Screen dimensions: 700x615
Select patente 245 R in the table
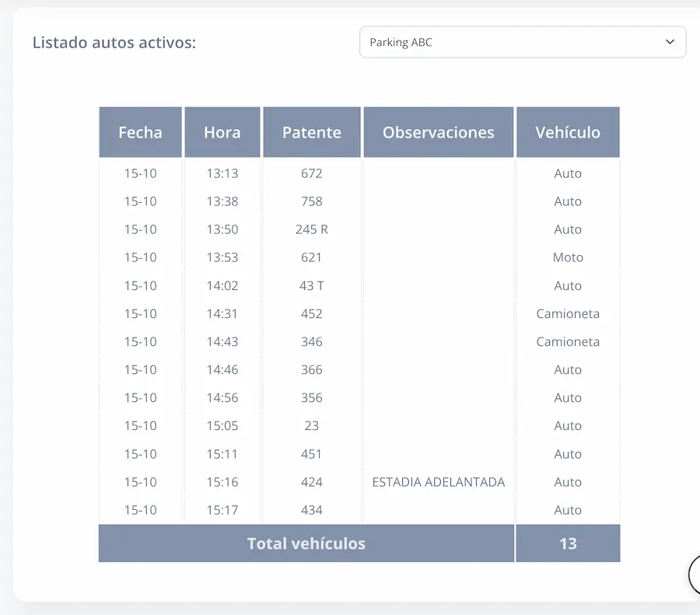click(x=311, y=229)
